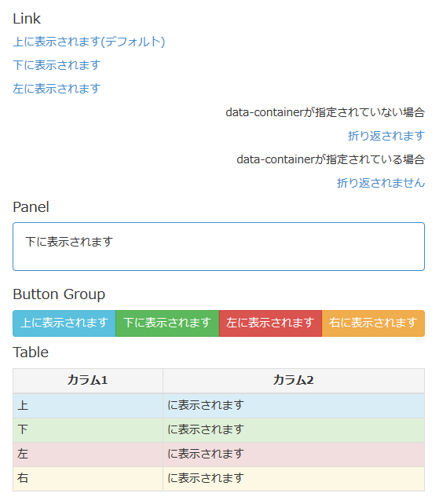Click the カラム2 table header
This screenshot has height=504, width=439.
[294, 381]
